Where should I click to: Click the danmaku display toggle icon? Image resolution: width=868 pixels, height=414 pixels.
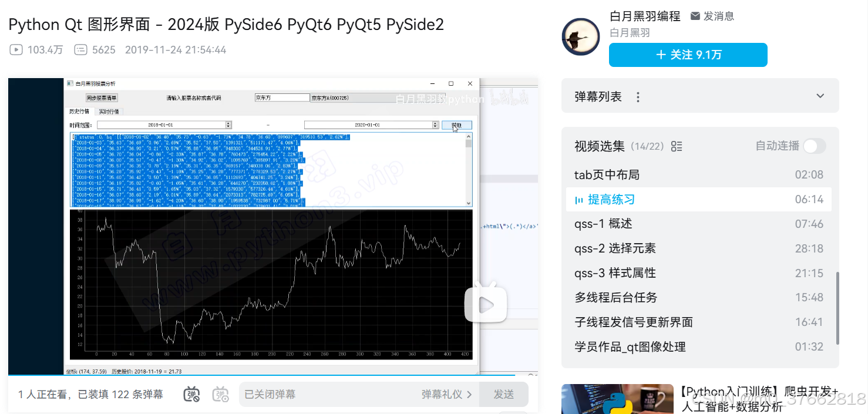(191, 395)
